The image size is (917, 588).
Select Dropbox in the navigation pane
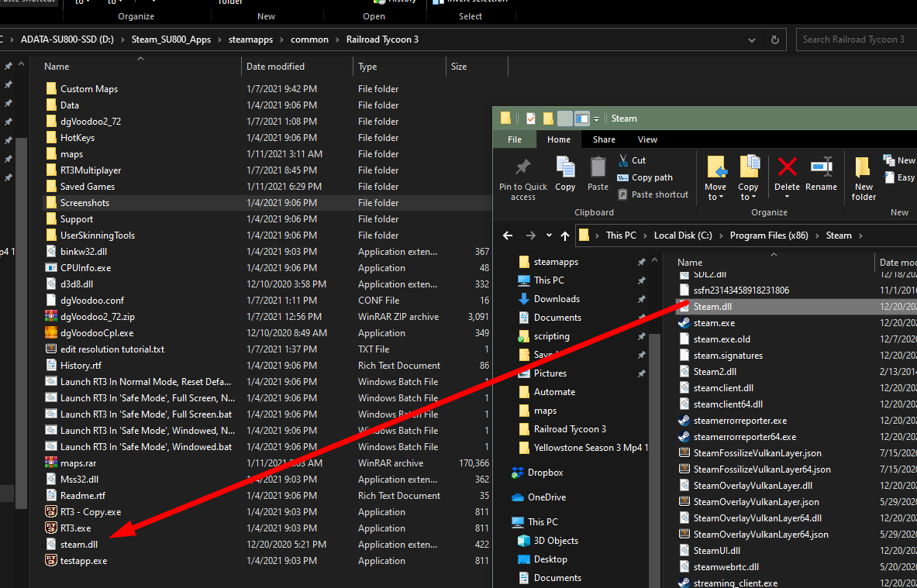545,473
